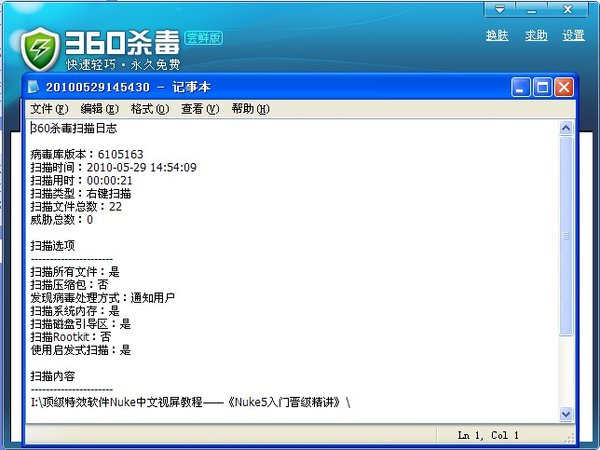Click the Notepad title bar document icon
Viewport: 600px width, 450px height.
[x=34, y=87]
